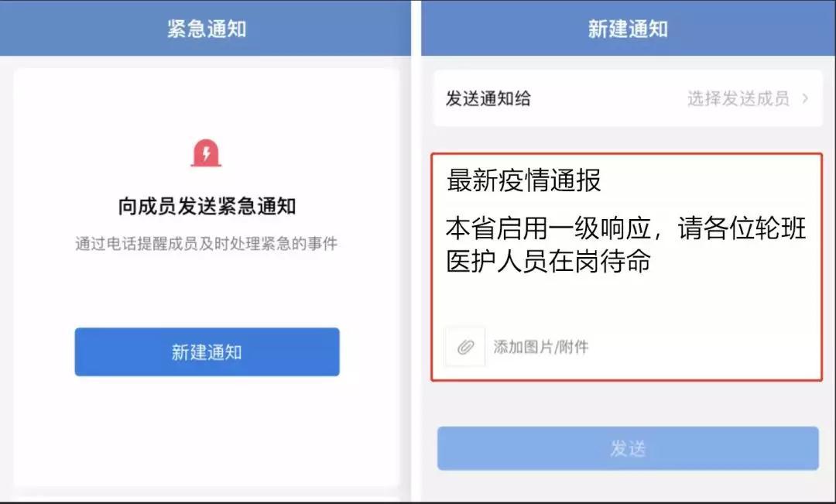Click the character 请各位轮班 in message body
The image size is (836, 504).
pos(742,228)
